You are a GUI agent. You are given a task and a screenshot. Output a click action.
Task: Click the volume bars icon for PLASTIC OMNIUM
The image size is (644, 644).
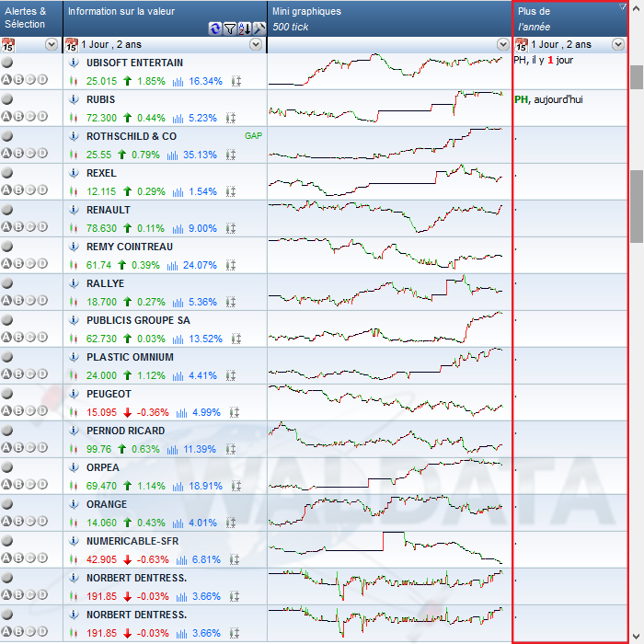click(x=178, y=376)
